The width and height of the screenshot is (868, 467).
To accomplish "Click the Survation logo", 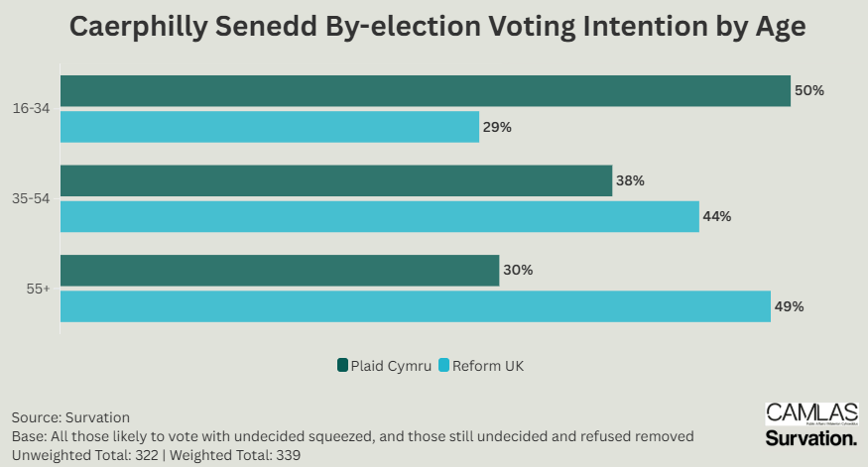I will point(809,437).
